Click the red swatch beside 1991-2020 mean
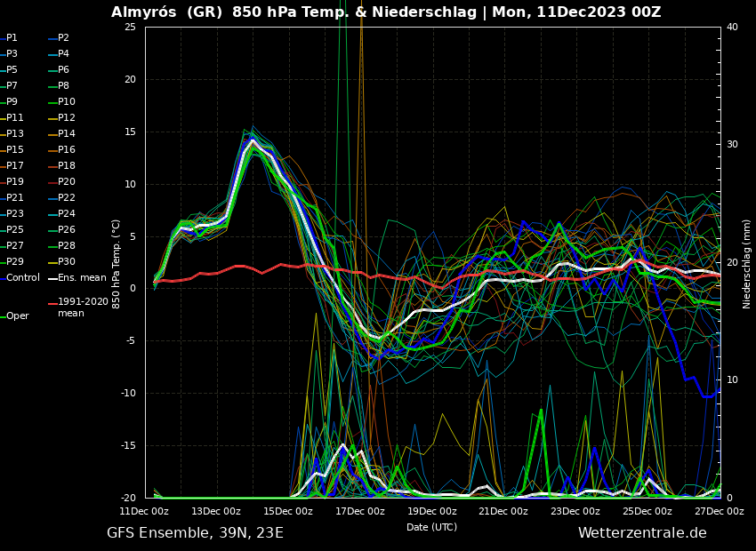 (52, 304)
